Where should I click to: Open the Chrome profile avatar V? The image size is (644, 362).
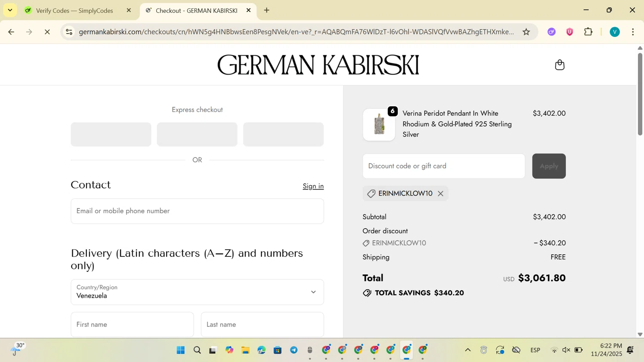click(615, 32)
